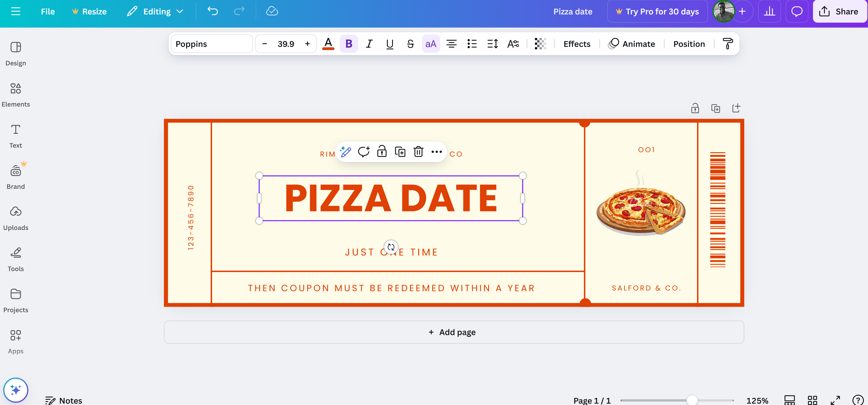Toggle uppercase aA formatting
The image size is (868, 405).
[431, 44]
